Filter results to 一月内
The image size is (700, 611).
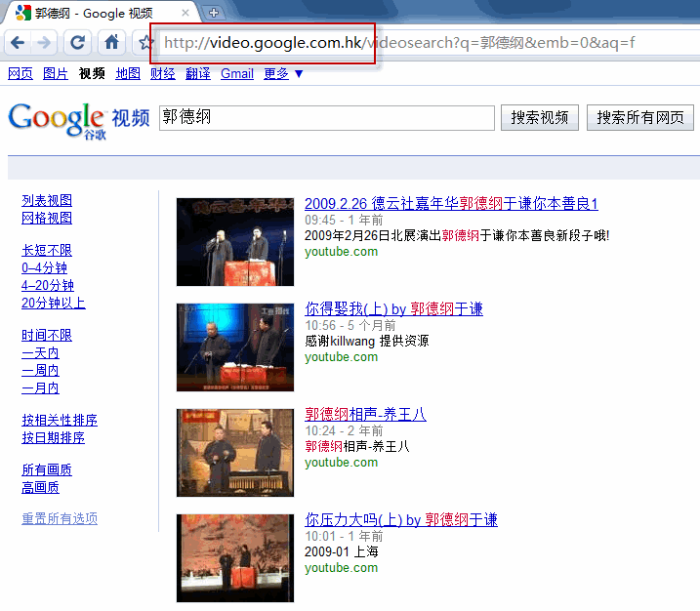[x=41, y=388]
